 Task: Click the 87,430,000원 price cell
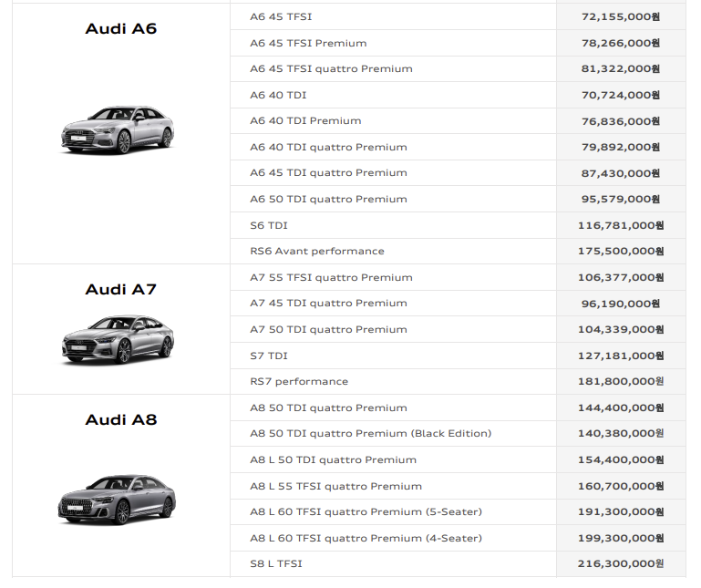[621, 173]
